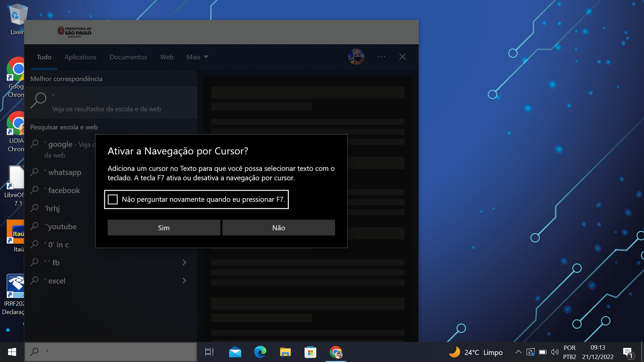Open the weather widget 24°C Limpo
644x362 pixels.
point(476,352)
